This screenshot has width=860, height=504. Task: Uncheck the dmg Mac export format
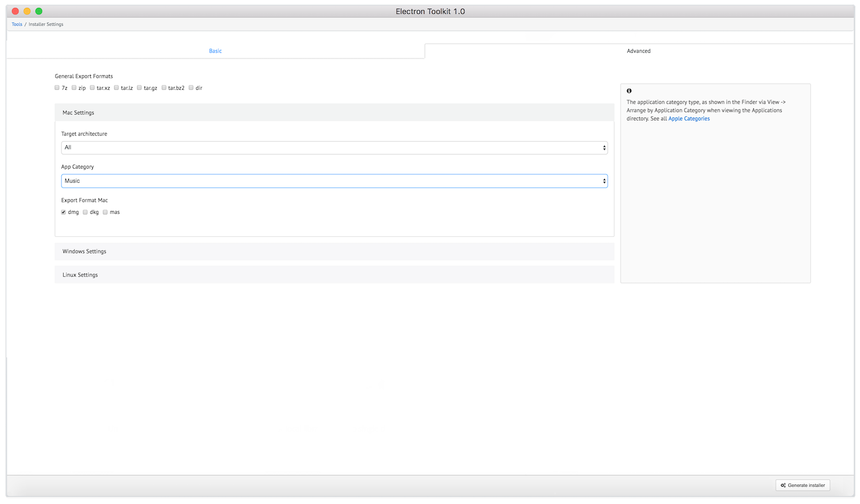coord(64,212)
